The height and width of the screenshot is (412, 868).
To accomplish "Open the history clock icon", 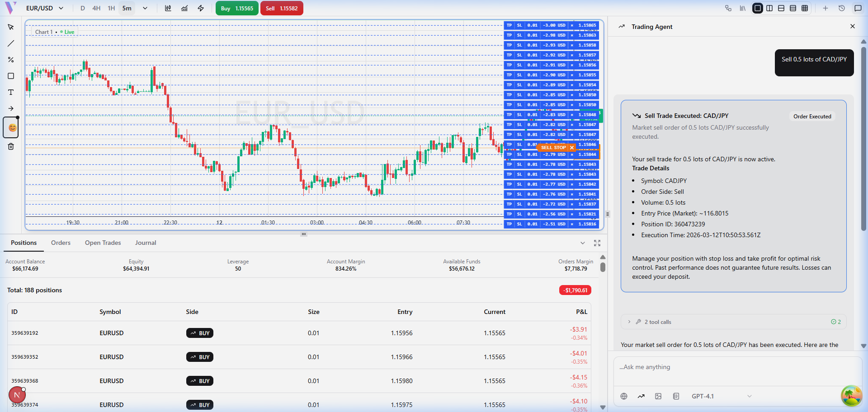I will tap(842, 8).
